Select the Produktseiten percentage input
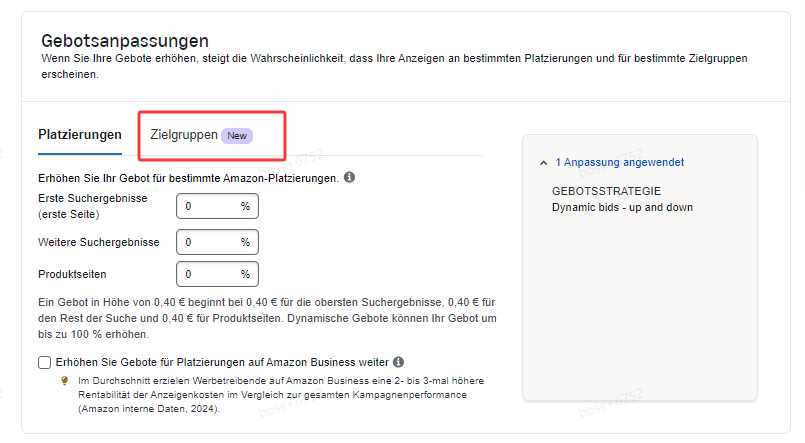The width and height of the screenshot is (805, 443). pyautogui.click(x=207, y=274)
